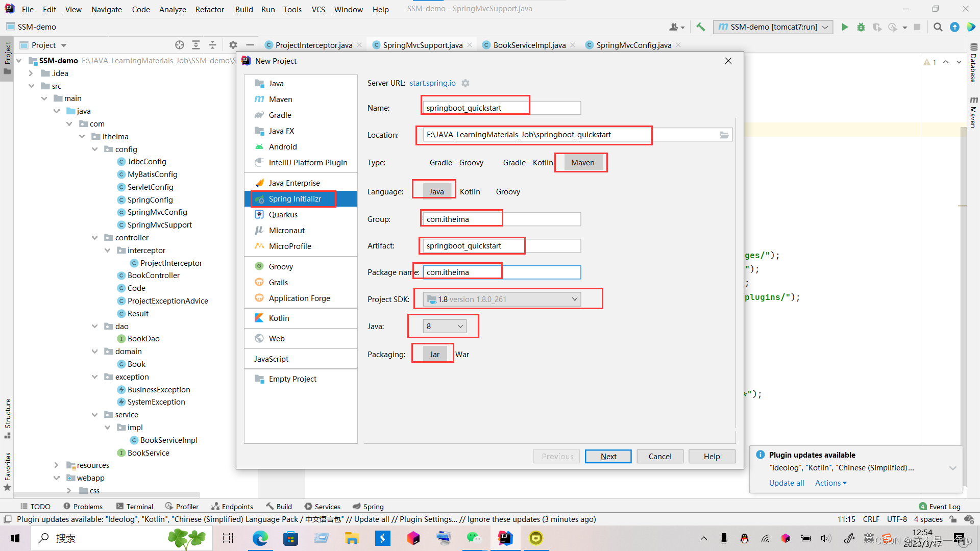Open the Analyze menu

tap(173, 9)
